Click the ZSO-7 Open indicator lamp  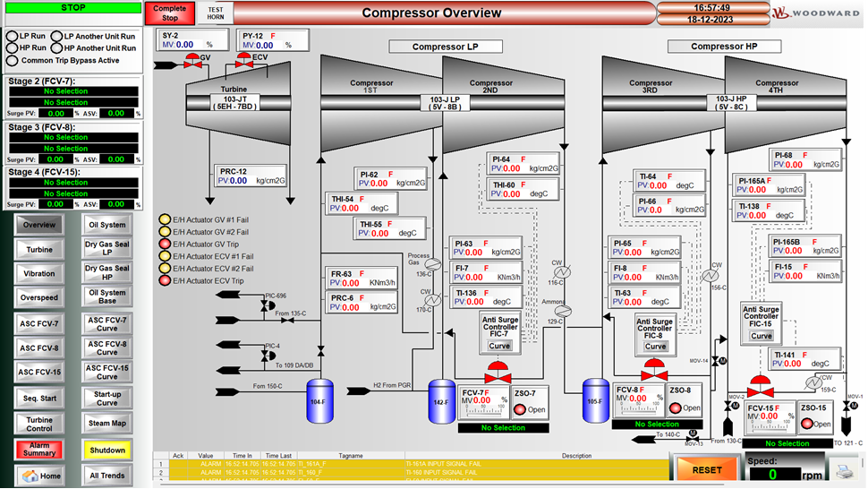(x=519, y=409)
